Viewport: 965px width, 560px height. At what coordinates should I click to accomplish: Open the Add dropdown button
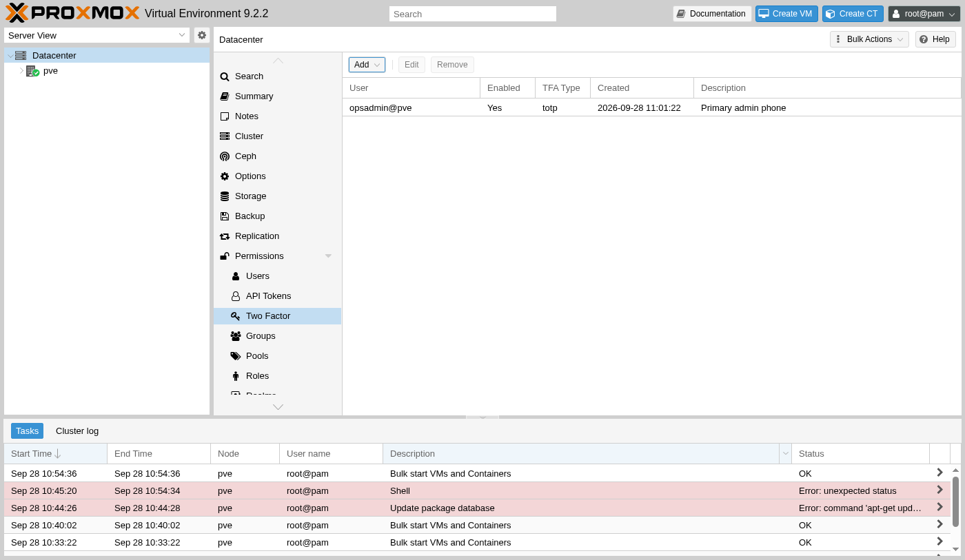point(367,65)
